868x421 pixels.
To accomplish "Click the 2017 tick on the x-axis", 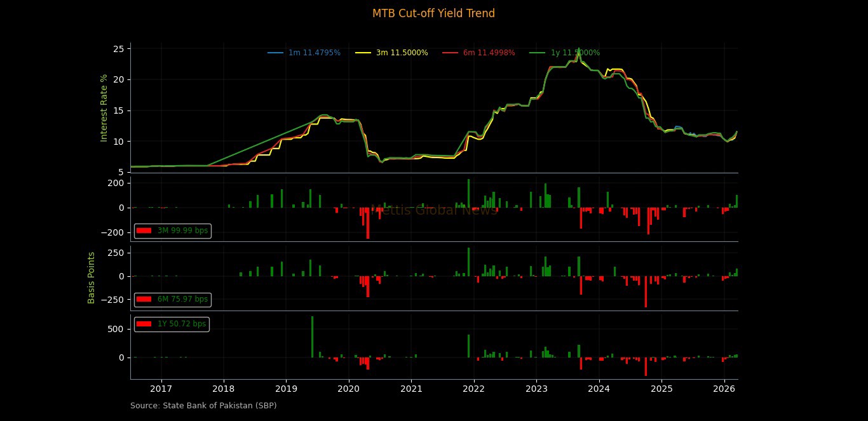I will pos(161,389).
